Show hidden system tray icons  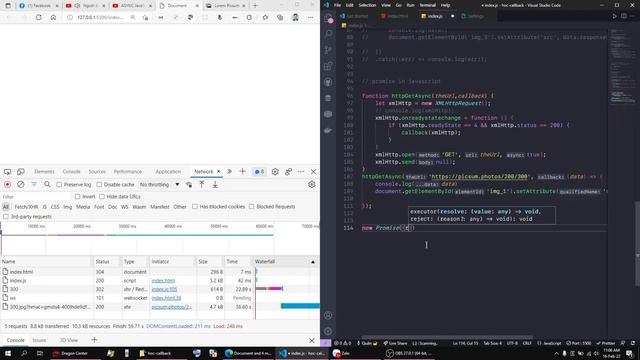[x=556, y=353]
